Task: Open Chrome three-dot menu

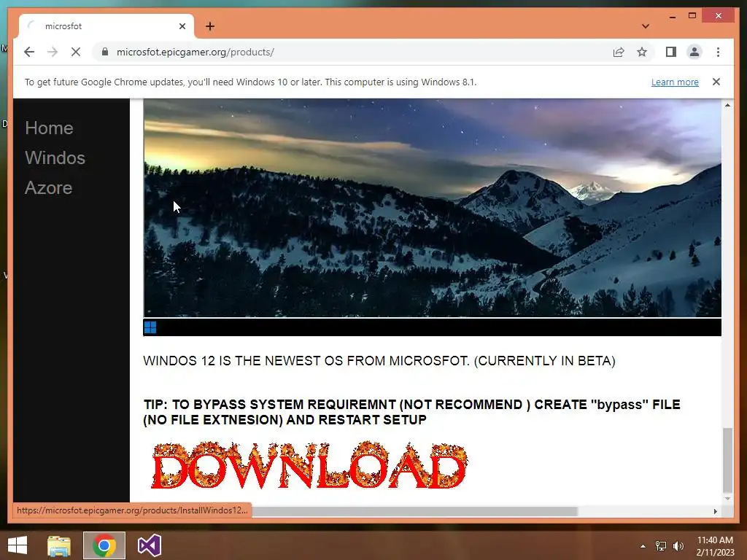Action: tap(718, 52)
